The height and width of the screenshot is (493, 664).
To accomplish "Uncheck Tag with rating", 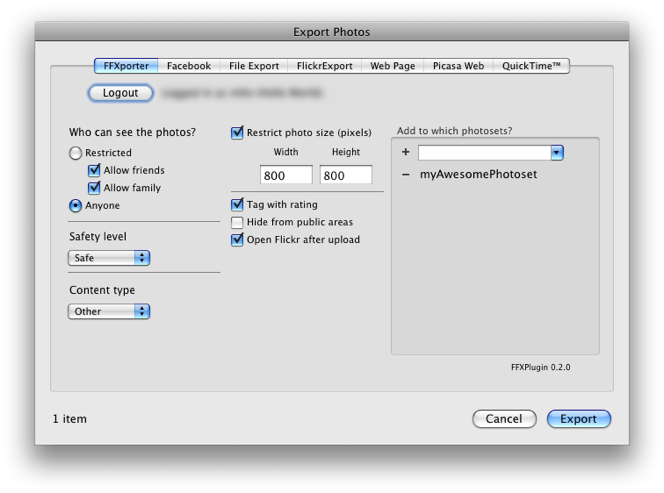I will (238, 204).
